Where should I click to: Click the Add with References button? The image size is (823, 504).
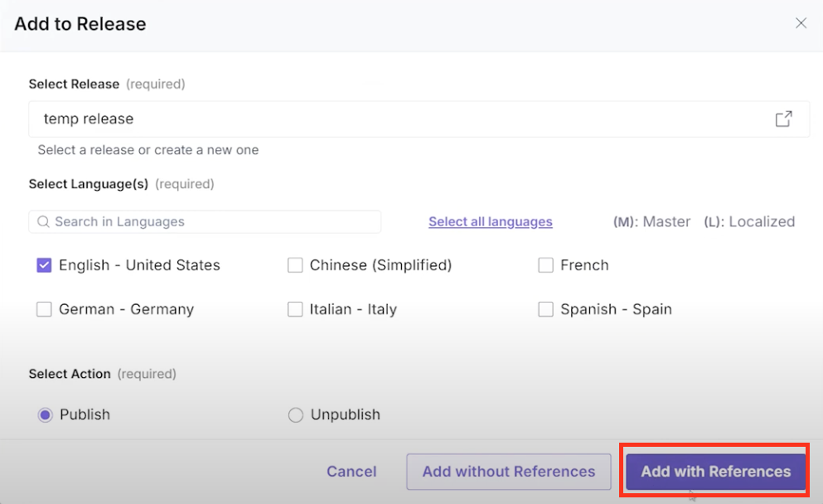click(714, 471)
